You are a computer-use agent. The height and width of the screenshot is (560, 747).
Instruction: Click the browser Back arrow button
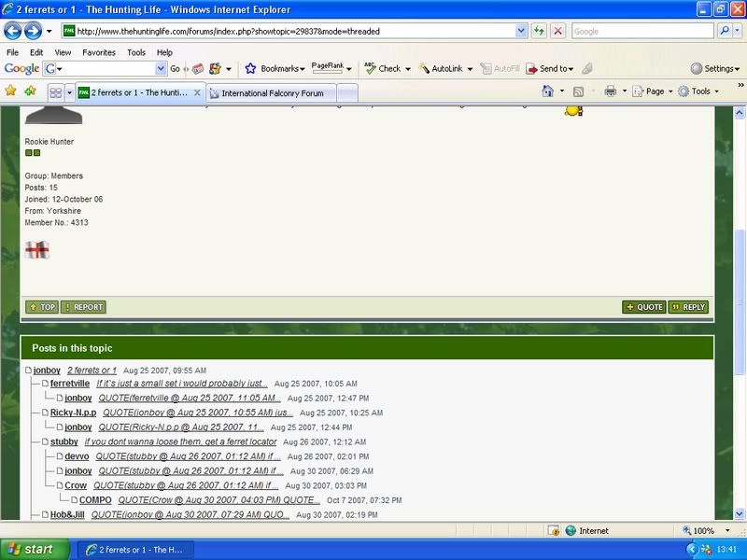16,31
